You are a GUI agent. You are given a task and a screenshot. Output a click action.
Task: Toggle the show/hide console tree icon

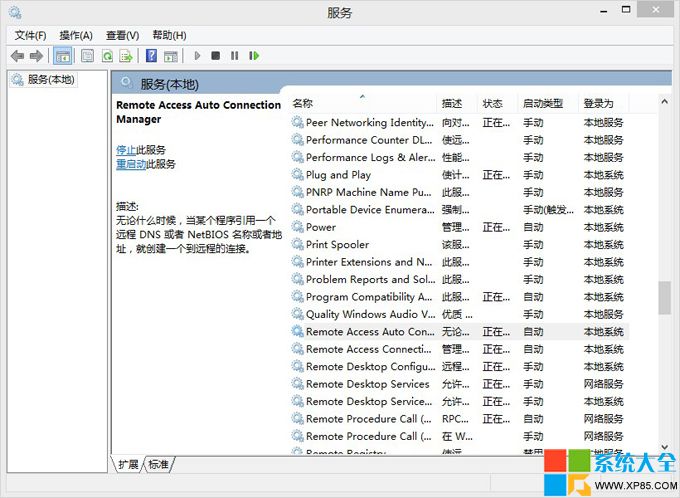(63, 56)
